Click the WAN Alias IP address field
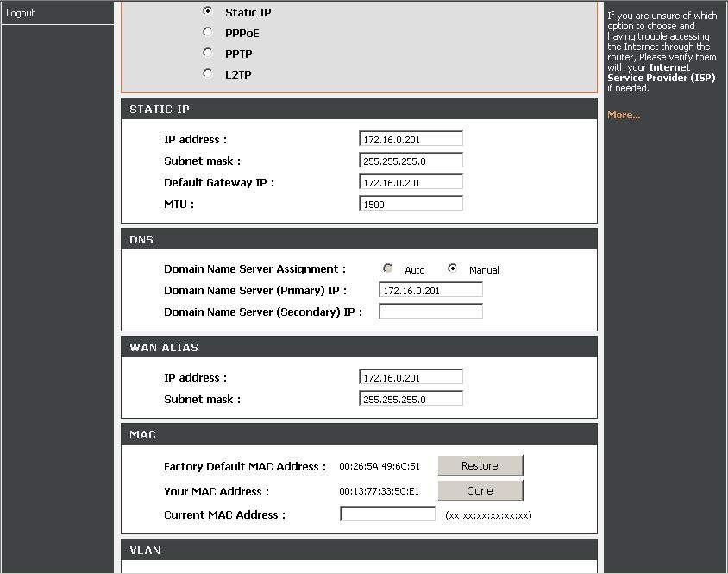Image resolution: width=728 pixels, height=574 pixels. tap(411, 377)
